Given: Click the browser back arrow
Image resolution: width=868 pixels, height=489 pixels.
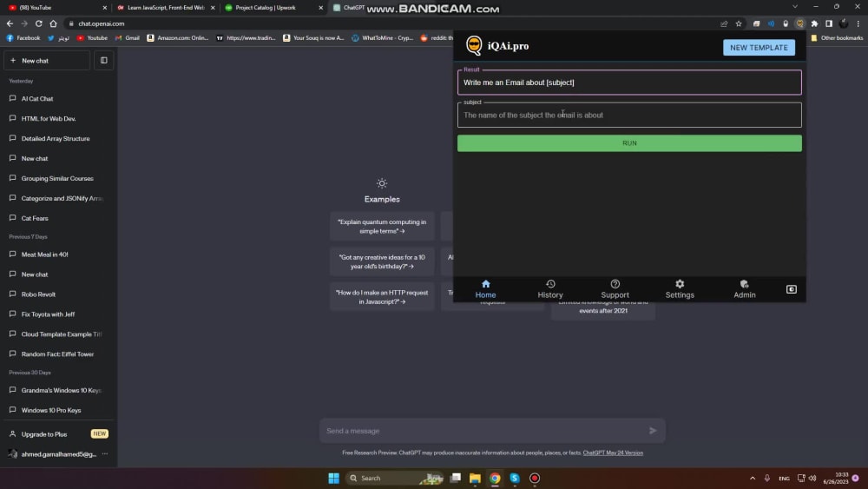Looking at the screenshot, I should click(x=10, y=23).
